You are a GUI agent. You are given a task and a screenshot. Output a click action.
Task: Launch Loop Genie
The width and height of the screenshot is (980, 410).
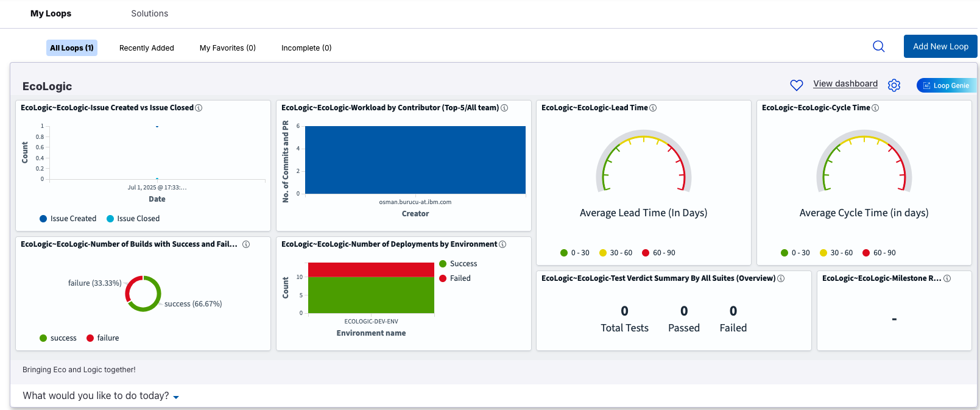946,85
